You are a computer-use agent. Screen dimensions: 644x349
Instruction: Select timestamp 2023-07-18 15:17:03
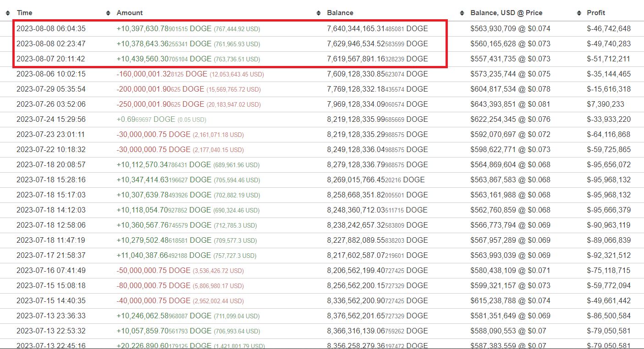pos(51,195)
